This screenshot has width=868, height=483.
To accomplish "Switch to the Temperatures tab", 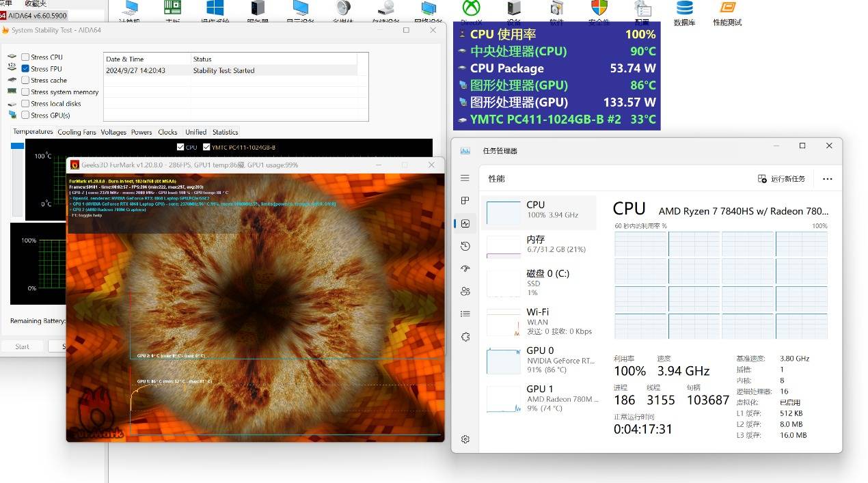I will coord(33,132).
